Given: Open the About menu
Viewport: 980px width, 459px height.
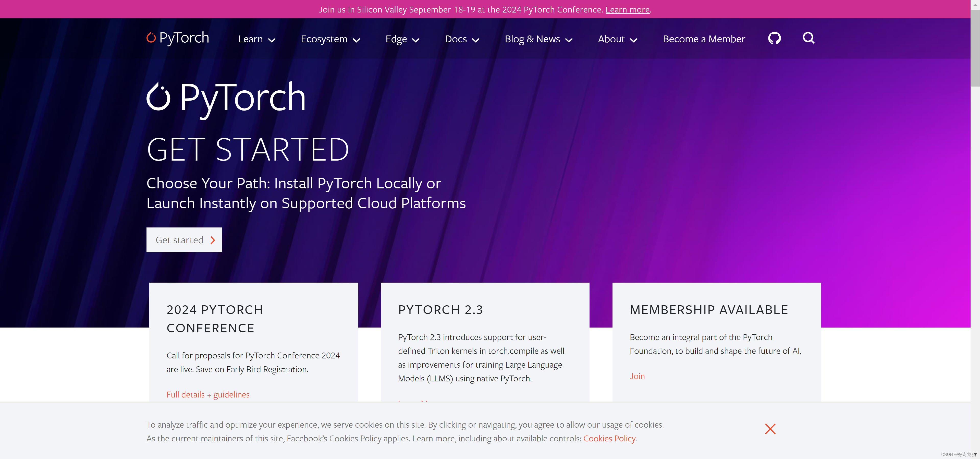Looking at the screenshot, I should (x=611, y=39).
